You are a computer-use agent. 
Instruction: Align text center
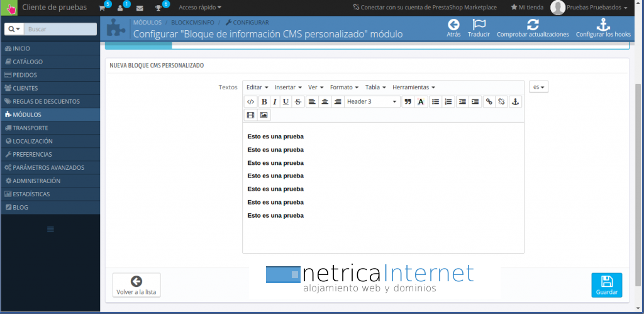325,102
